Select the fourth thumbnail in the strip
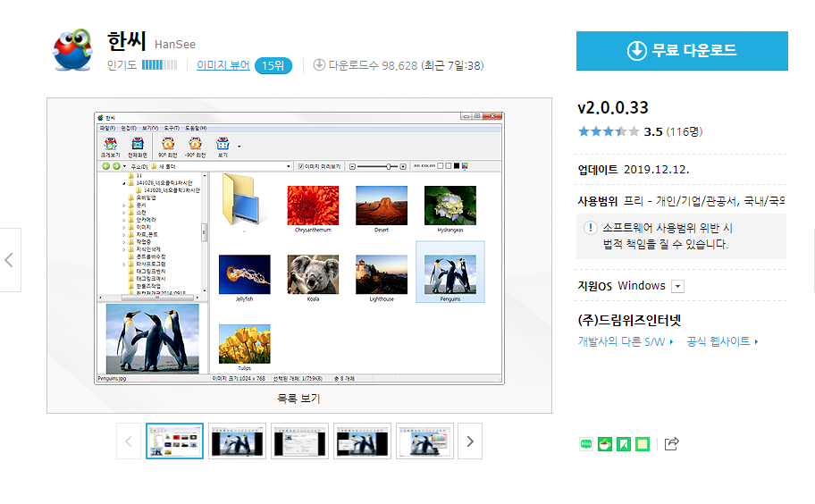 362,441
